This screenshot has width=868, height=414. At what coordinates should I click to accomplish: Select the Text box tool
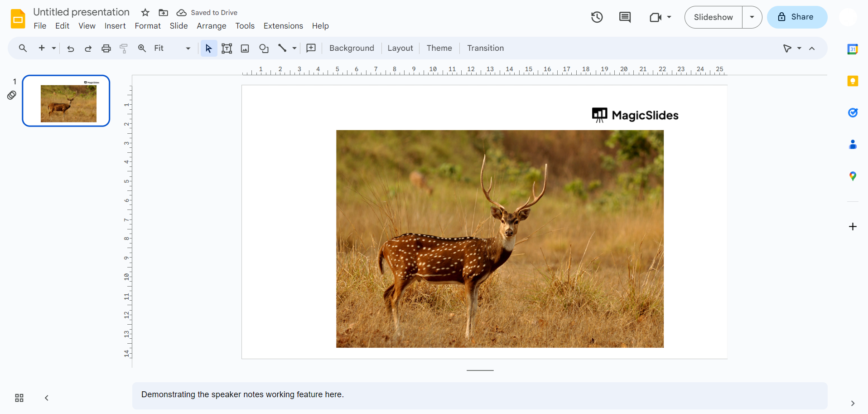tap(227, 49)
